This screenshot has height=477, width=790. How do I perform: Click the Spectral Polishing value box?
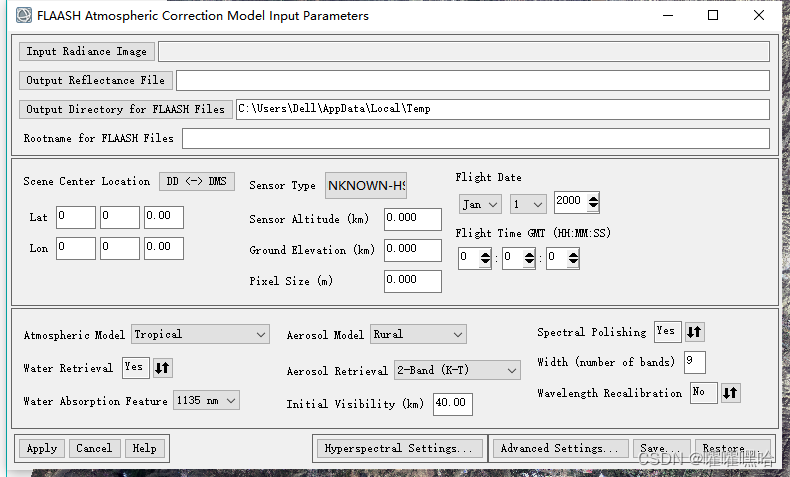point(668,332)
